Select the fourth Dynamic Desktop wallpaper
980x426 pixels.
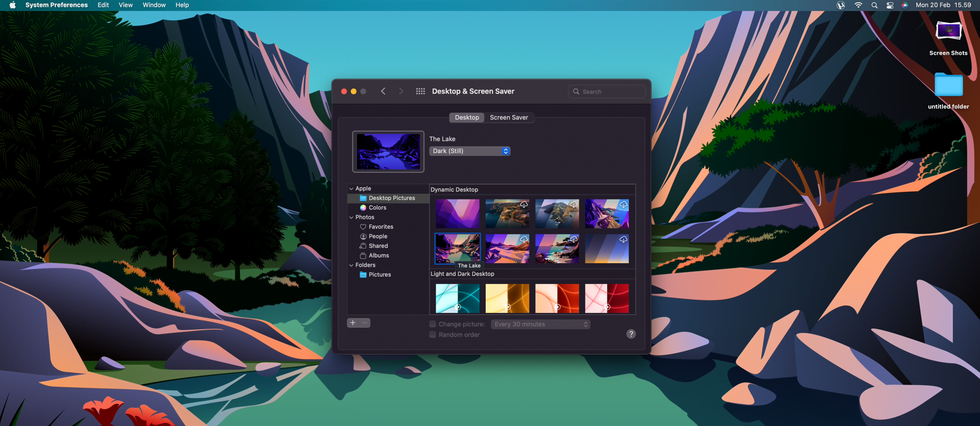click(x=607, y=214)
